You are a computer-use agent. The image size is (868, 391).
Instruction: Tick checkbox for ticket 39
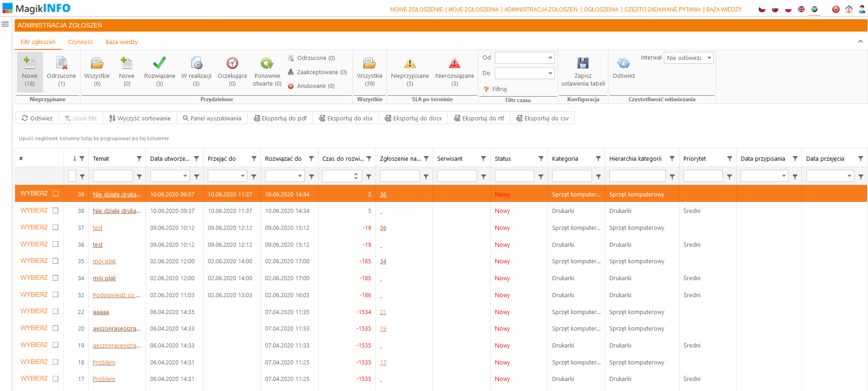[x=56, y=194]
